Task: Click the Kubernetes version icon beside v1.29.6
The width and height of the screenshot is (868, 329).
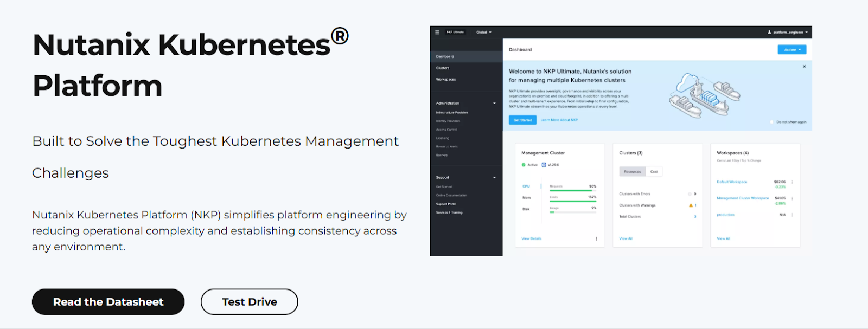Action: click(544, 165)
